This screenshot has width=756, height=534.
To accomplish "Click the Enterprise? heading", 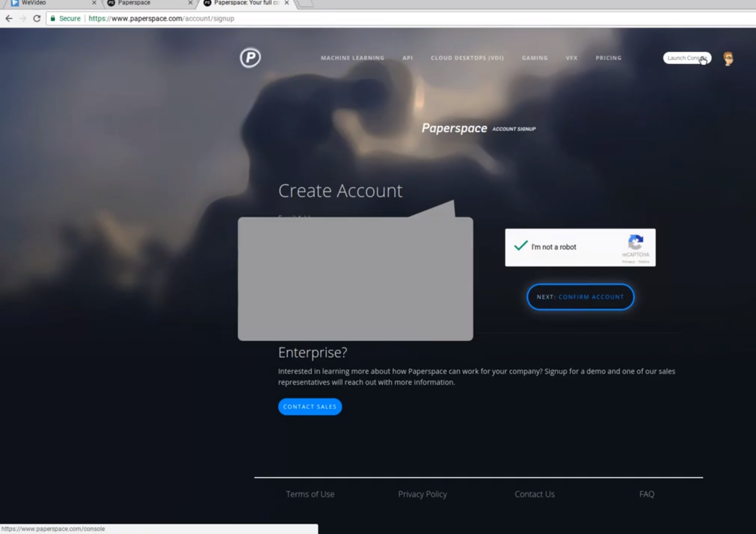I will point(313,352).
